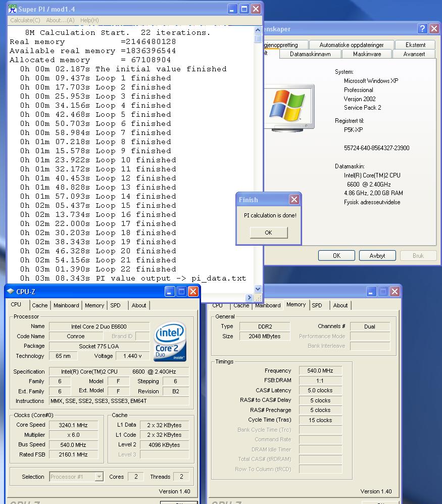Switch to Mainboard tab in CPU-Z CPU window
The image size is (442, 504).
tap(66, 305)
